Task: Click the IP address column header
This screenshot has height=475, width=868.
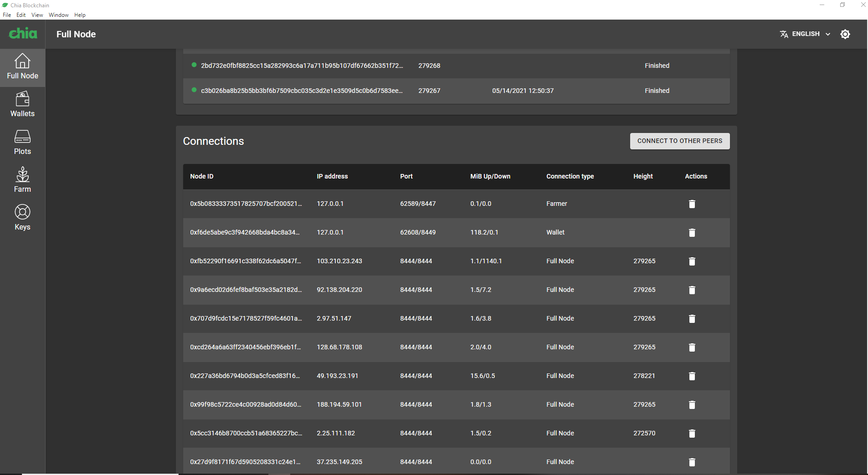Action: (332, 176)
